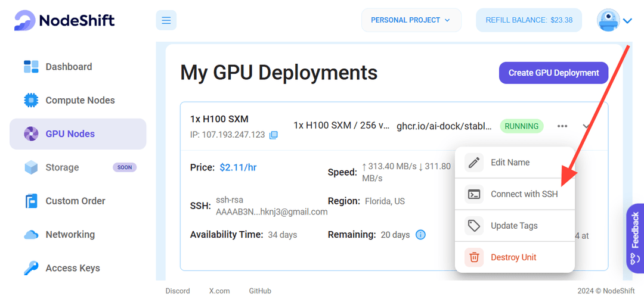
Task: Open the Personal Project dropdown
Action: click(411, 20)
